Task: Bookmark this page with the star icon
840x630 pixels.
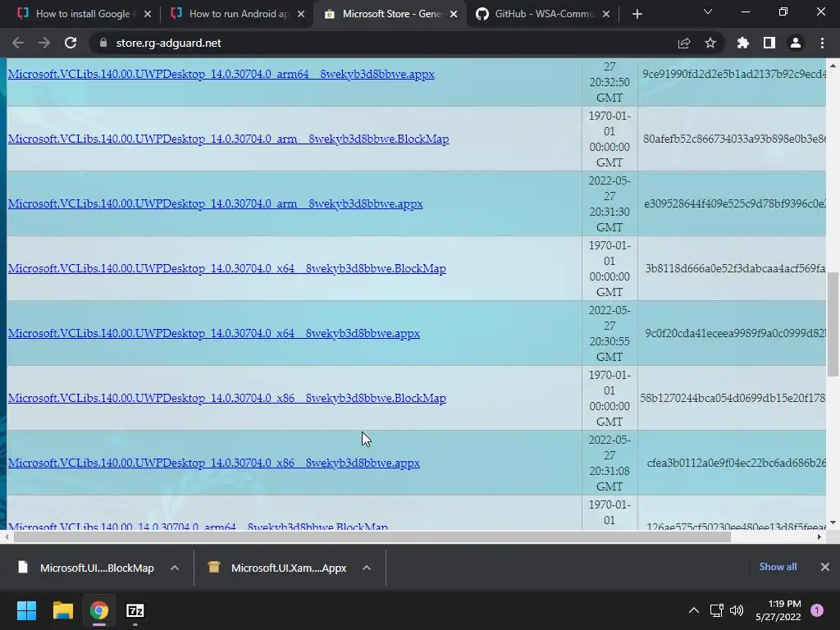Action: 710,43
